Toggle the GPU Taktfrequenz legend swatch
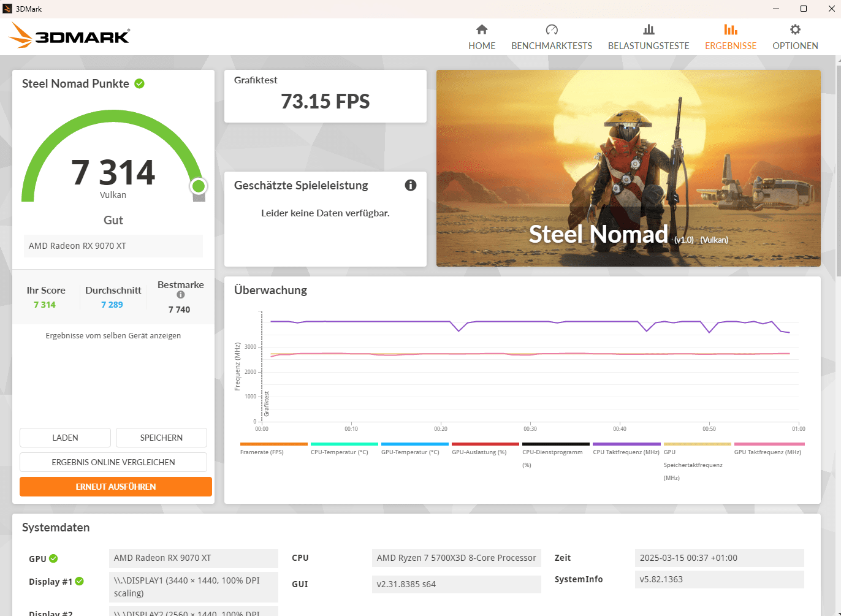Image resolution: width=841 pixels, height=616 pixels. click(x=769, y=444)
